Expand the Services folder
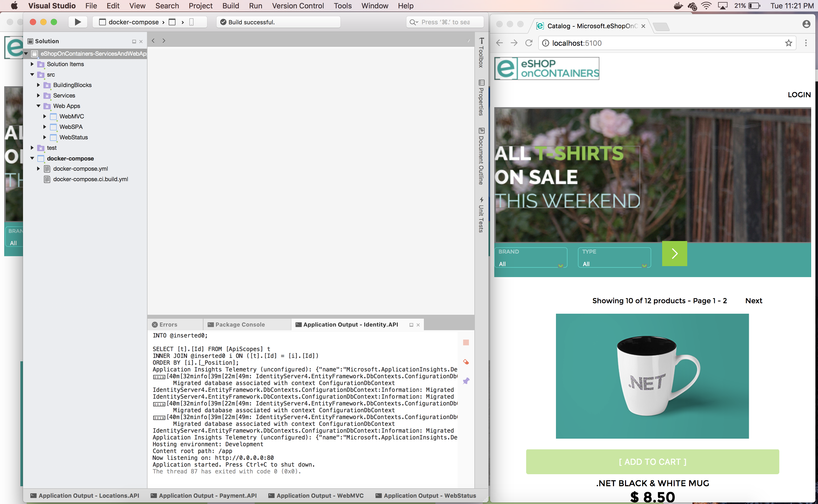The height and width of the screenshot is (504, 818). click(38, 96)
